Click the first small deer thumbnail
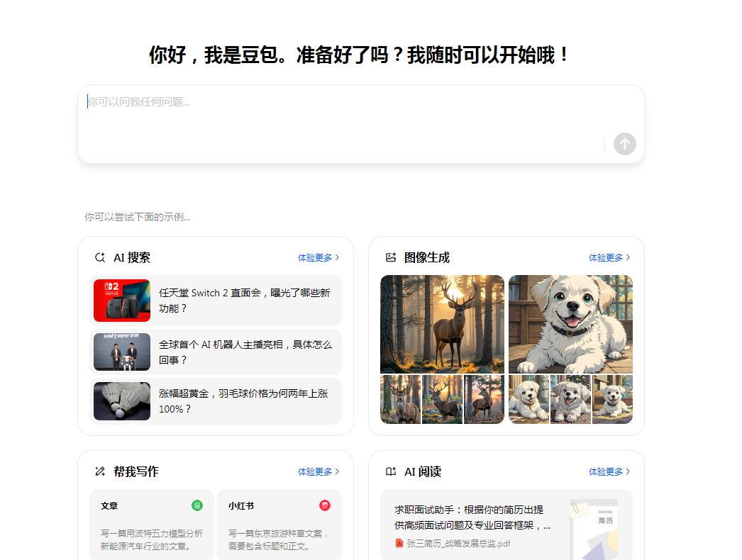The height and width of the screenshot is (560, 742). click(x=401, y=398)
